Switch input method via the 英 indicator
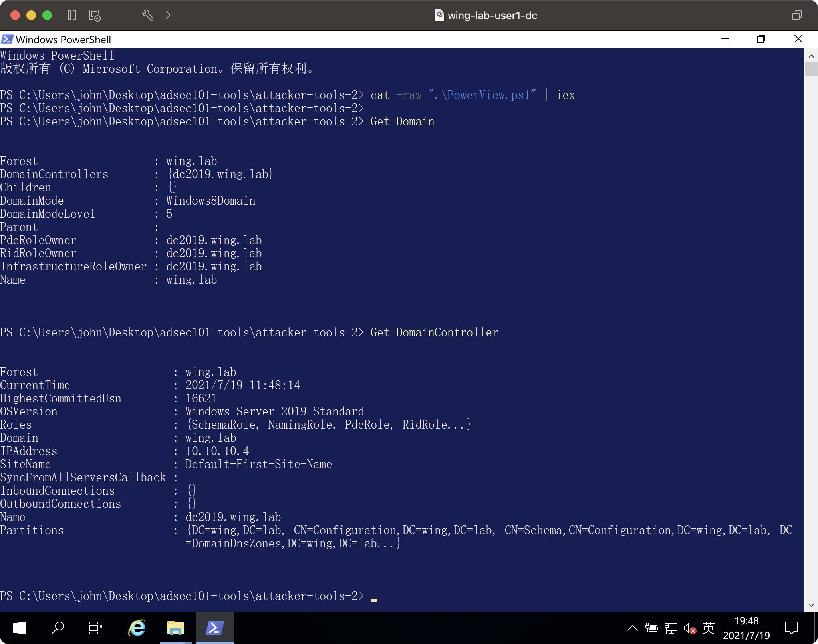The height and width of the screenshot is (644, 818). click(708, 628)
